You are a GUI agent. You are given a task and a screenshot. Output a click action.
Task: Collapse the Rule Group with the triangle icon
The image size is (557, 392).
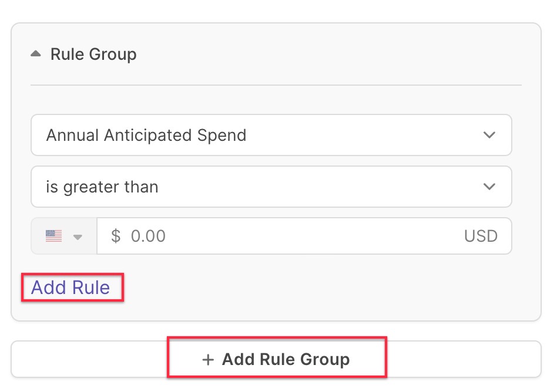(36, 54)
